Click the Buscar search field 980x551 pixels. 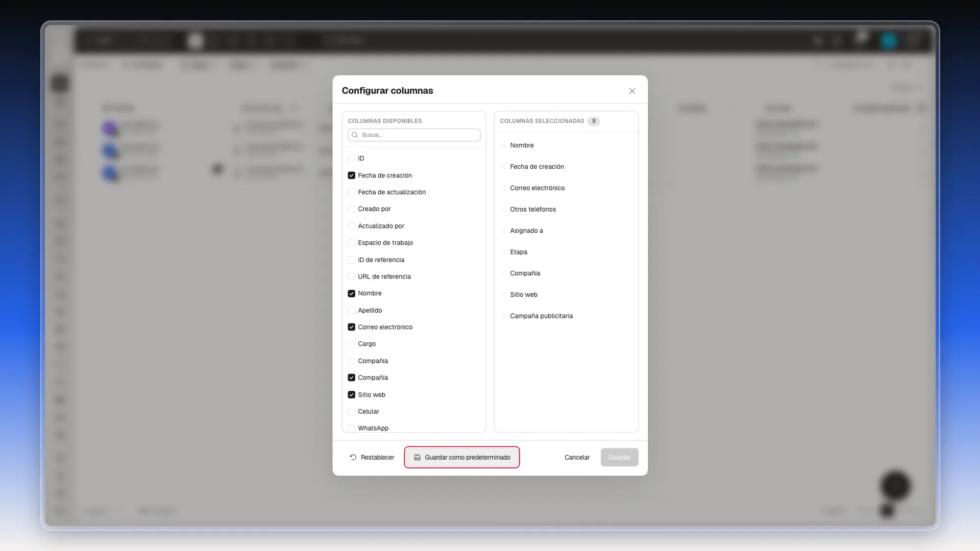pyautogui.click(x=414, y=135)
